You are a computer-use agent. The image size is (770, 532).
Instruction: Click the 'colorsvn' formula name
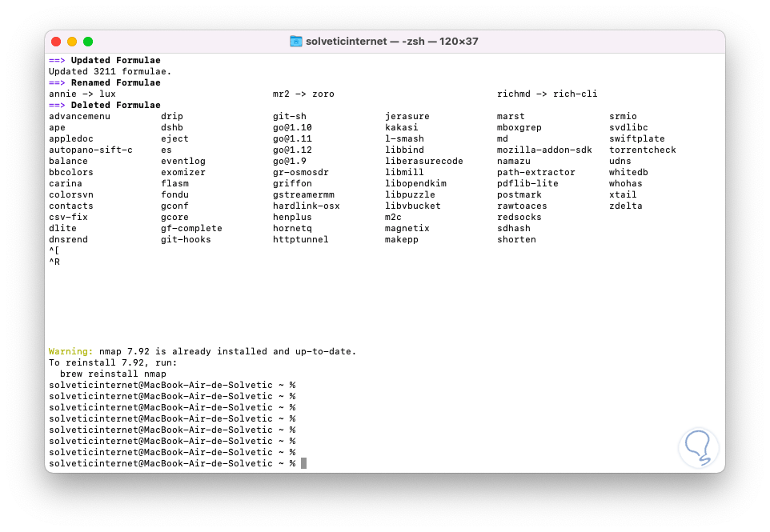coord(71,195)
